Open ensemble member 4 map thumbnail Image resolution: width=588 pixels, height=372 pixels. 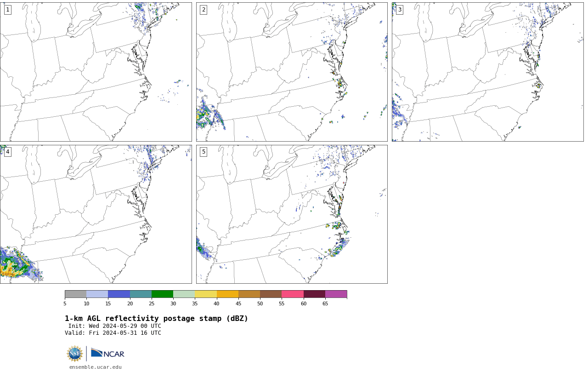click(96, 214)
